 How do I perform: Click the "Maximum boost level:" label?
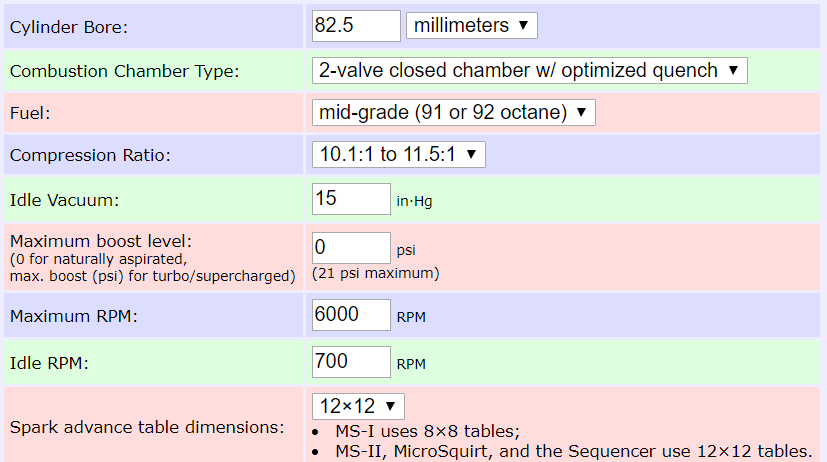100,241
